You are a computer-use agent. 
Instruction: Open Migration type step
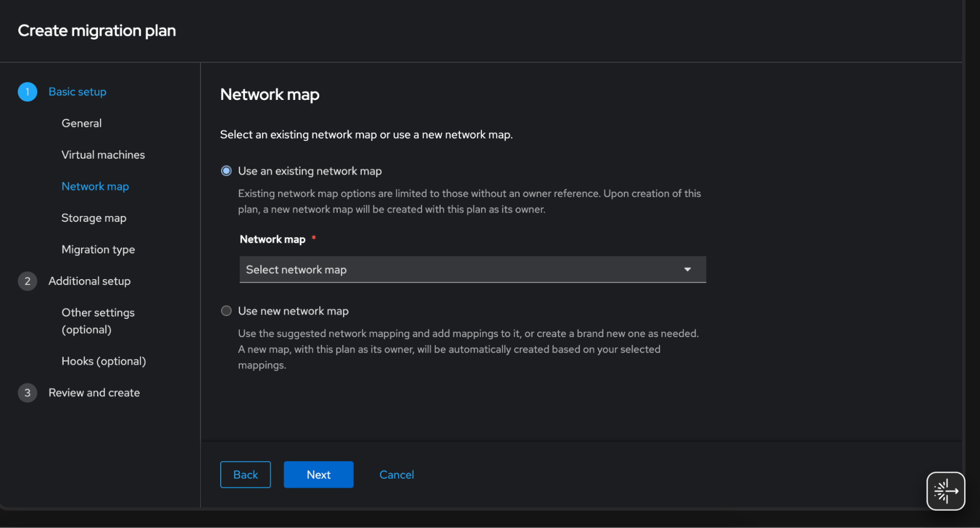(98, 250)
